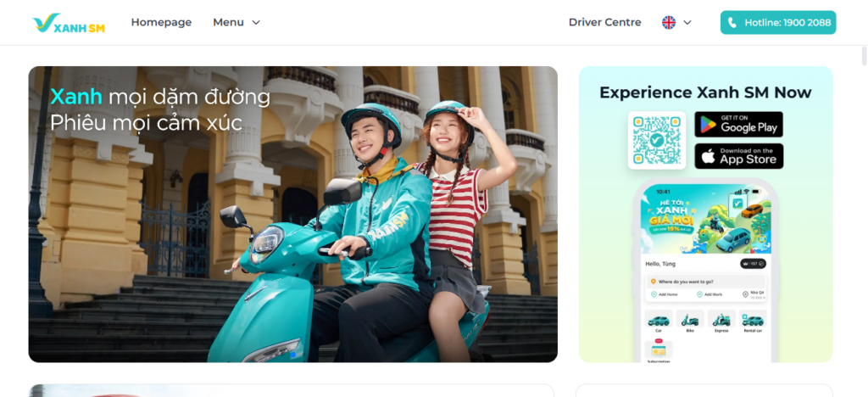868x397 pixels.
Task: Open the Homepage link
Action: coord(161,23)
